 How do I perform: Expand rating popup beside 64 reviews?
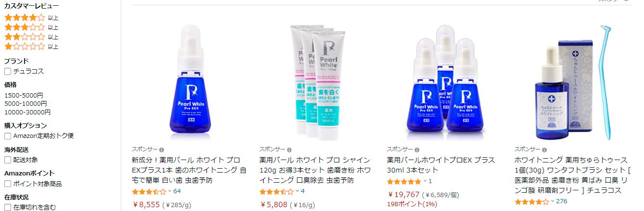(x=169, y=191)
